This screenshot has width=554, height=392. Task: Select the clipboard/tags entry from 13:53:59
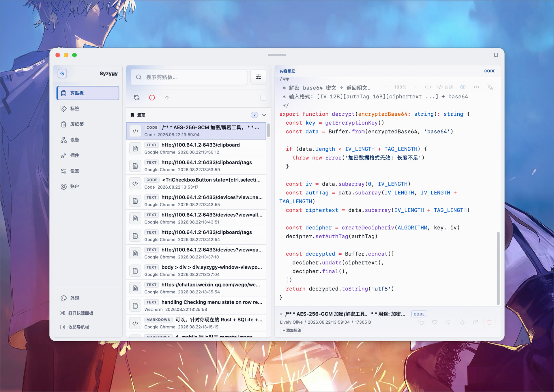click(x=196, y=166)
